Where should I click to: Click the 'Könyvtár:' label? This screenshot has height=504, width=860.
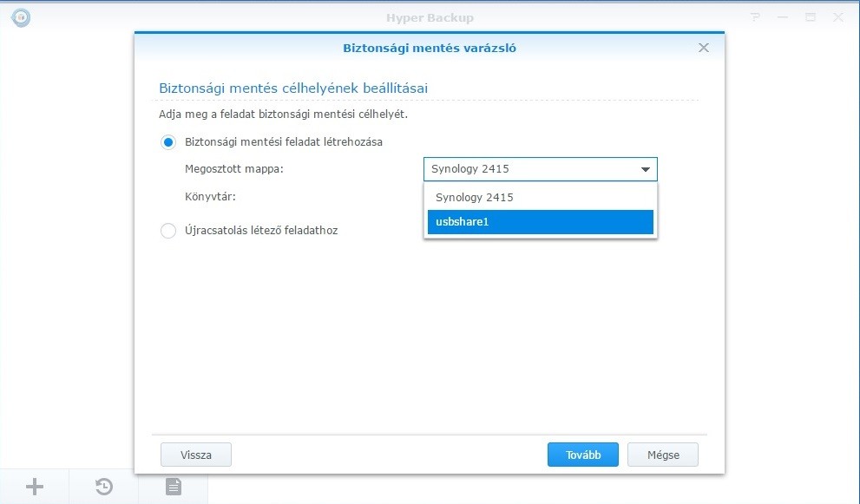point(210,196)
